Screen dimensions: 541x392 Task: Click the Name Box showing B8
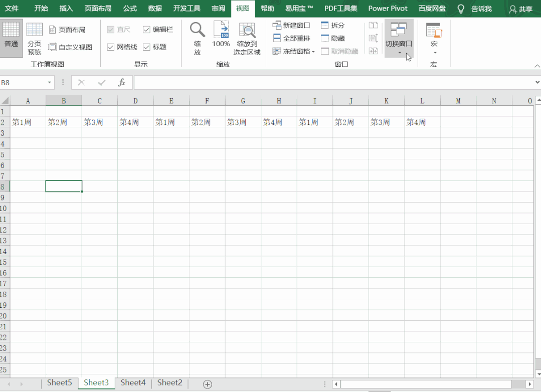pos(23,83)
